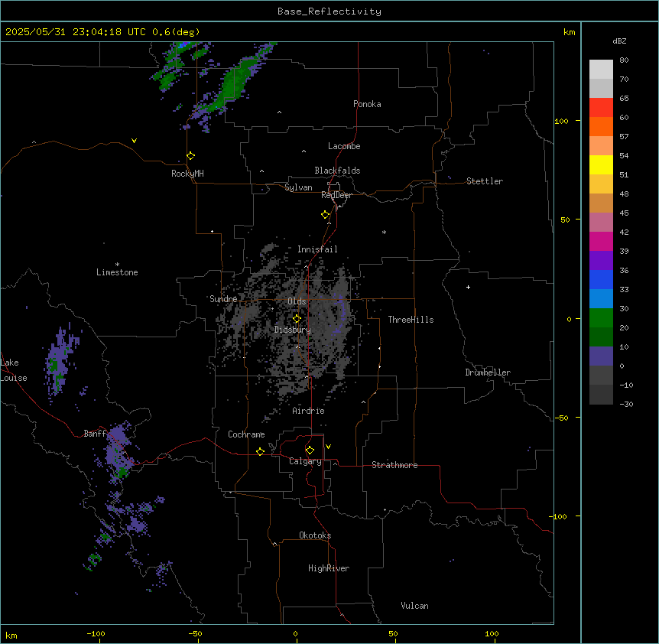The image size is (659, 644).
Task: Pick the dusty pink 45–42 dBZ swatch
Action: coord(601,223)
